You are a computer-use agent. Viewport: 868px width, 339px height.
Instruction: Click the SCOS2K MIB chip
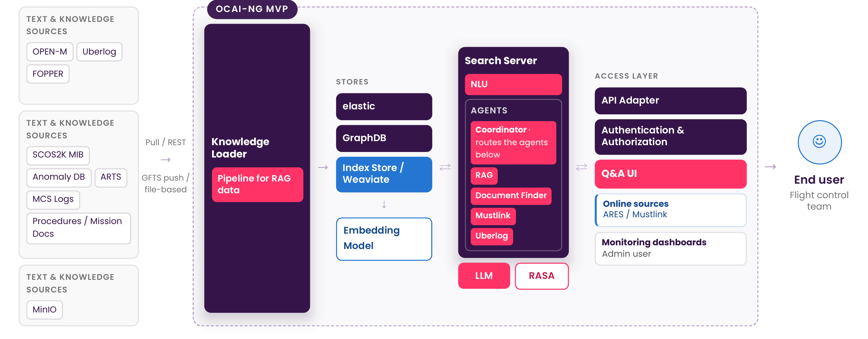point(58,155)
